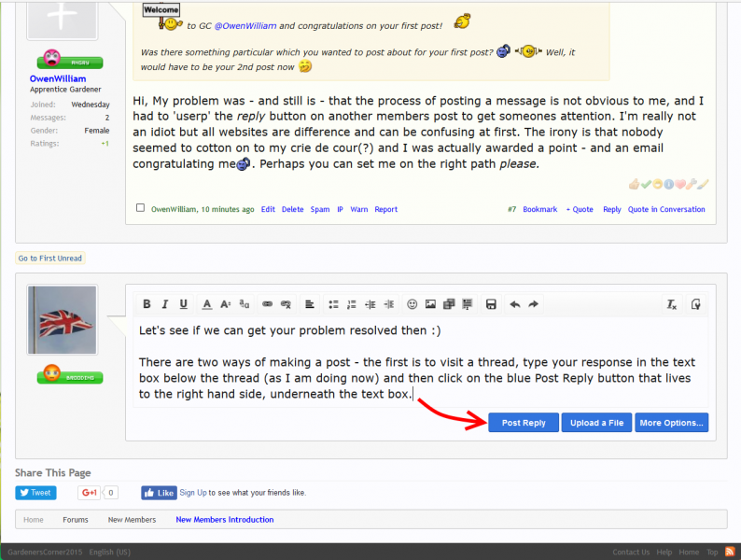Image resolution: width=741 pixels, height=560 pixels.
Task: Insert a link with the chain icon
Action: point(267,304)
